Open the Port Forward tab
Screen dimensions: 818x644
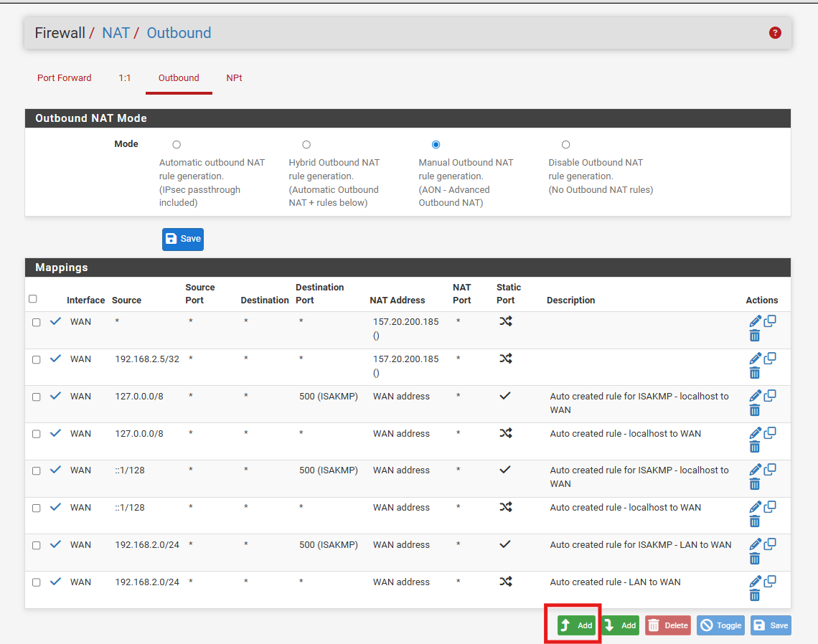65,78
